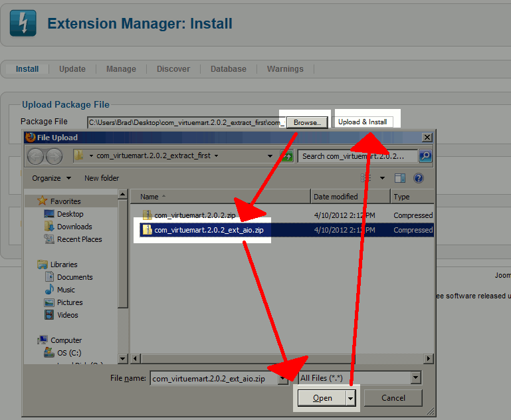The height and width of the screenshot is (420, 511).
Task: Expand the address bar path history dropdown
Action: click(x=270, y=156)
